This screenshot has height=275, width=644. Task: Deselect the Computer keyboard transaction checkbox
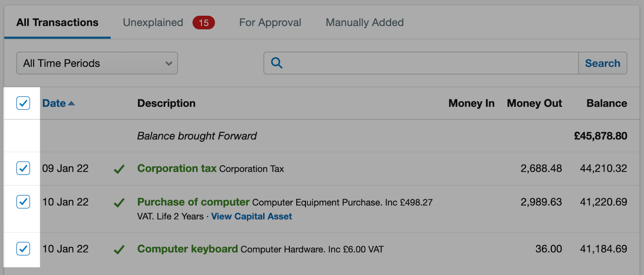point(23,249)
